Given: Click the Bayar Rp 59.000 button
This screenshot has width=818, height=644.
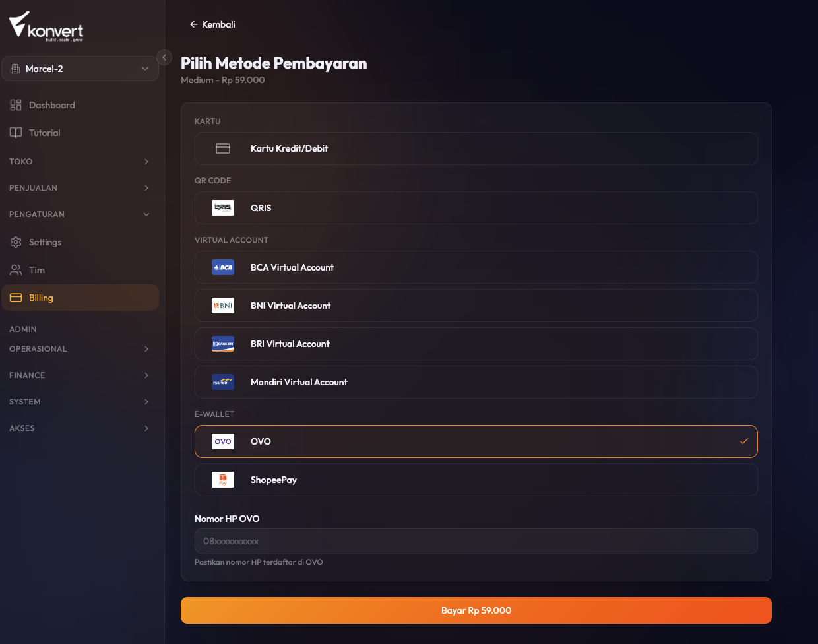Looking at the screenshot, I should point(476,610).
